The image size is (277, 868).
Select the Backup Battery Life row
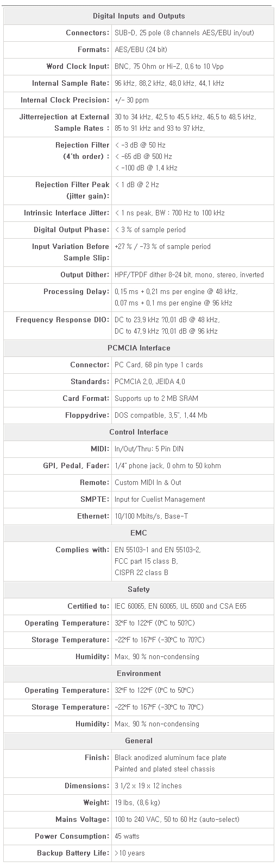138,853
